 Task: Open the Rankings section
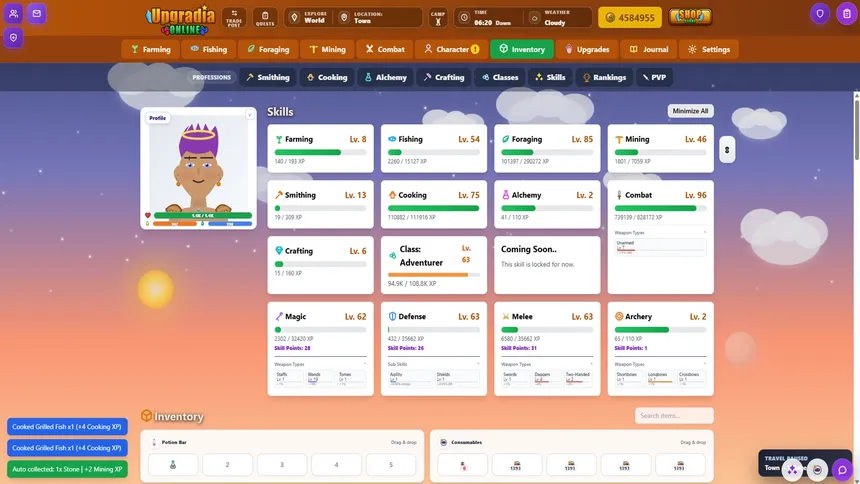(604, 77)
